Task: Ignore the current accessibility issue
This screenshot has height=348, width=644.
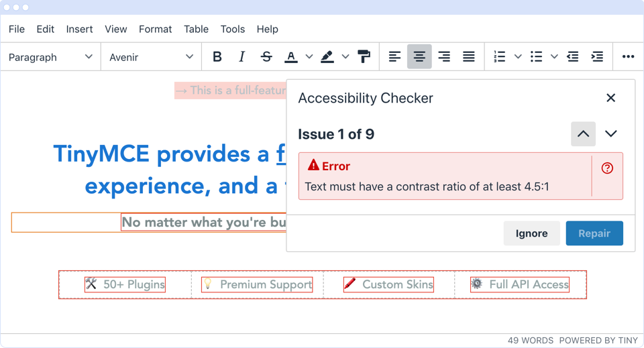Action: [531, 233]
